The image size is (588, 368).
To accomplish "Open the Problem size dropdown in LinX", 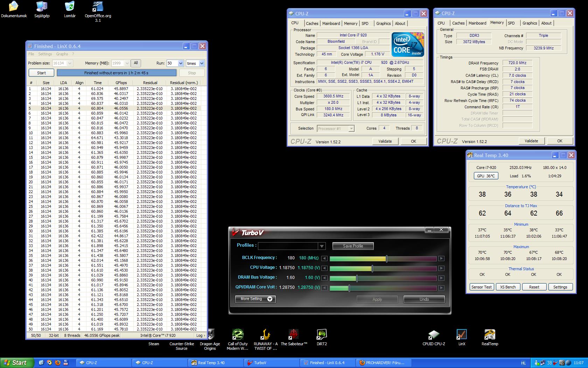I will [x=70, y=63].
